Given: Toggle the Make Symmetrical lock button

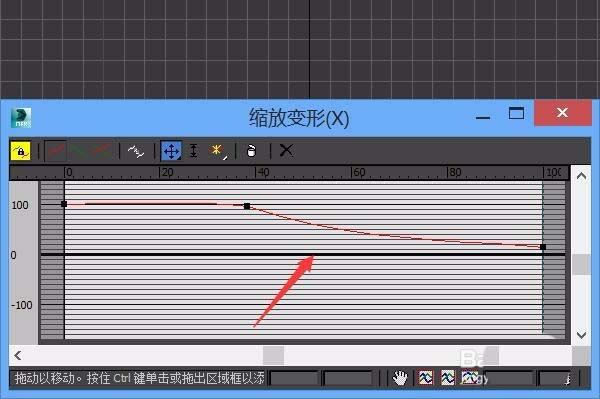Looking at the screenshot, I should (21, 151).
